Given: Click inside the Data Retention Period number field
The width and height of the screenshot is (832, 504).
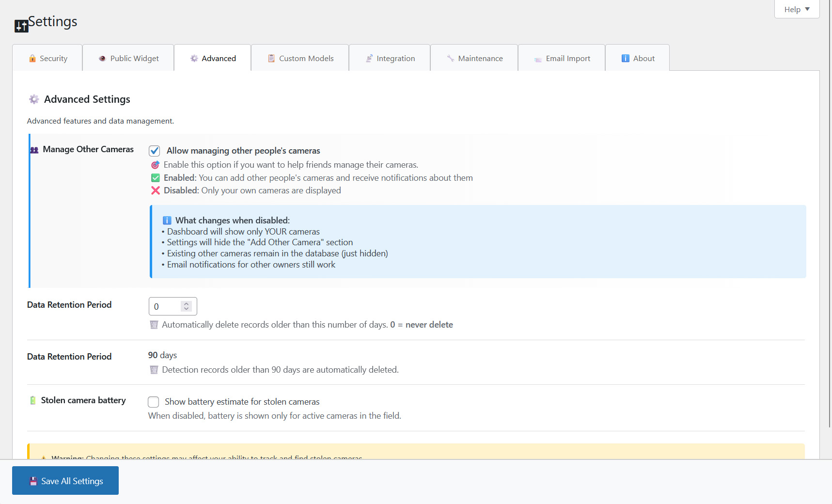Looking at the screenshot, I should [x=167, y=306].
